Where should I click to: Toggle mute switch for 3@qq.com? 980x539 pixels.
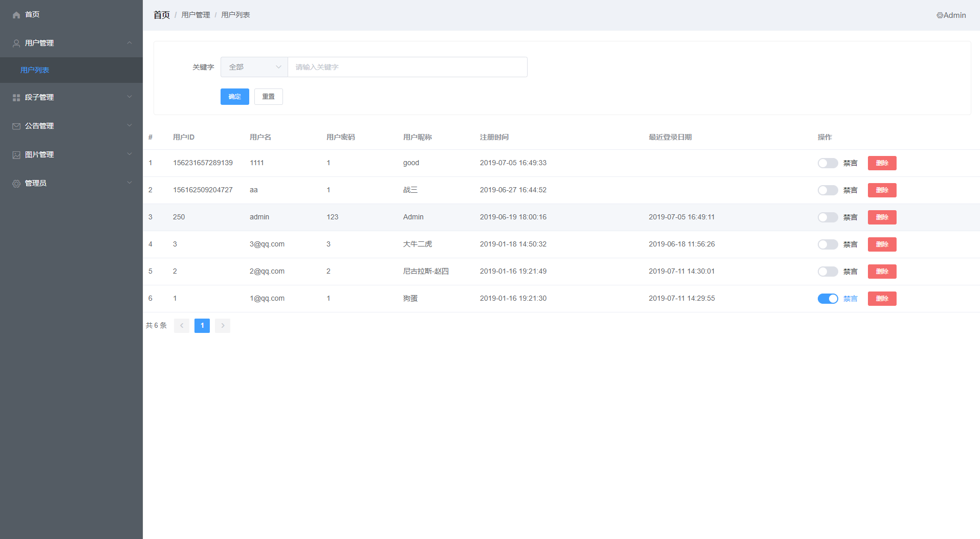tap(827, 244)
